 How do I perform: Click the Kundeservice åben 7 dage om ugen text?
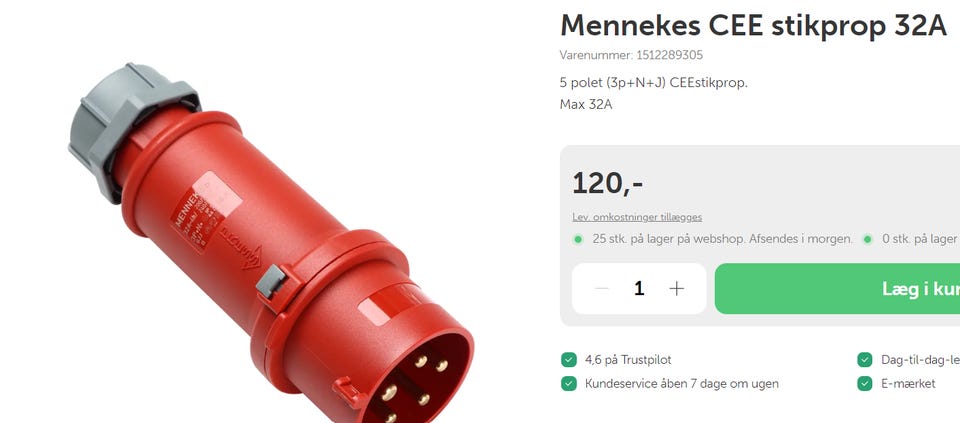pyautogui.click(x=682, y=384)
